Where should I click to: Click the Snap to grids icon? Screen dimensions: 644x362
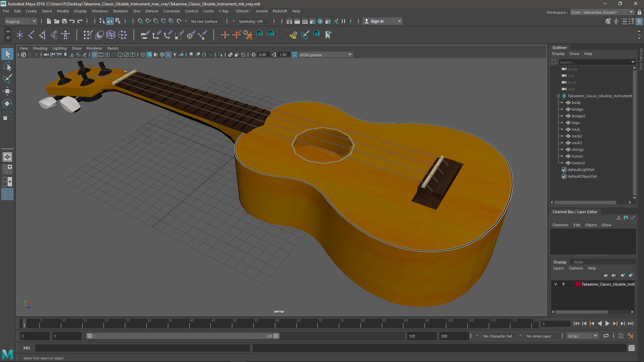(140, 21)
